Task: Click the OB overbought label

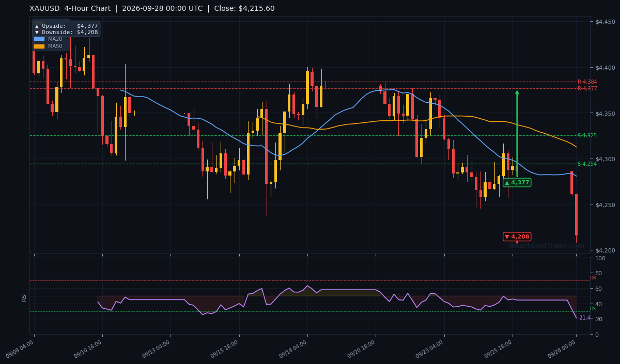Action: pos(593,278)
